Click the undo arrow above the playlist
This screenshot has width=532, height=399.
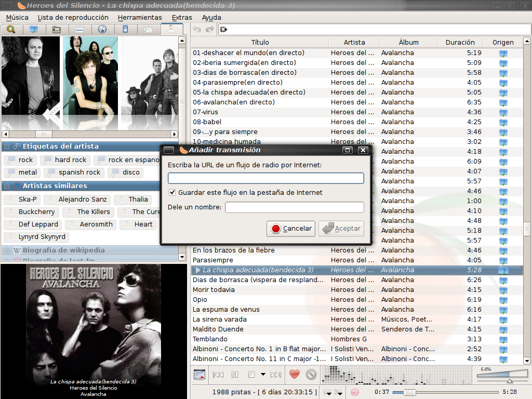click(197, 29)
